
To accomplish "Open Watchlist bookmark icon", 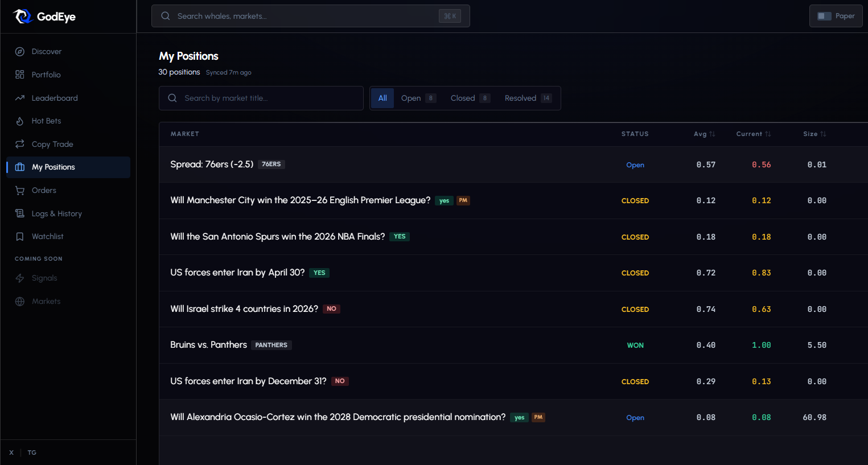I will (x=20, y=237).
